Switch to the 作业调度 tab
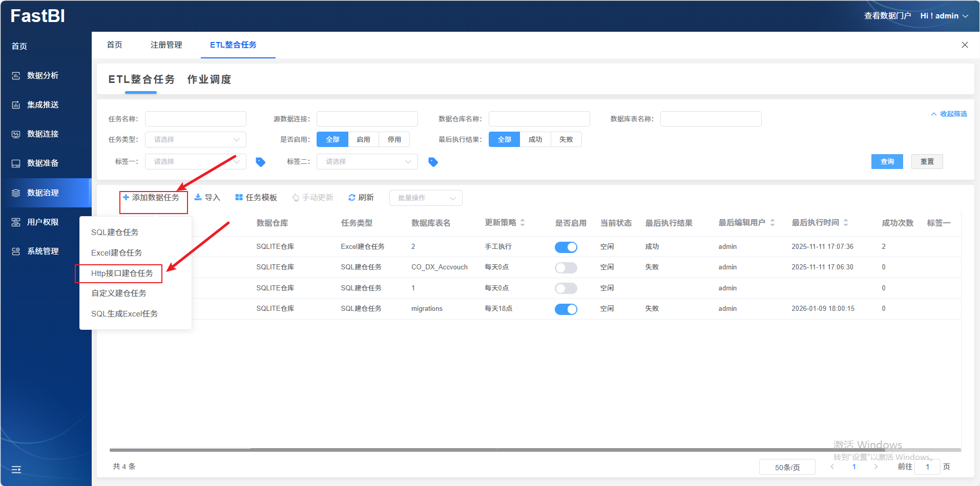 [209, 79]
